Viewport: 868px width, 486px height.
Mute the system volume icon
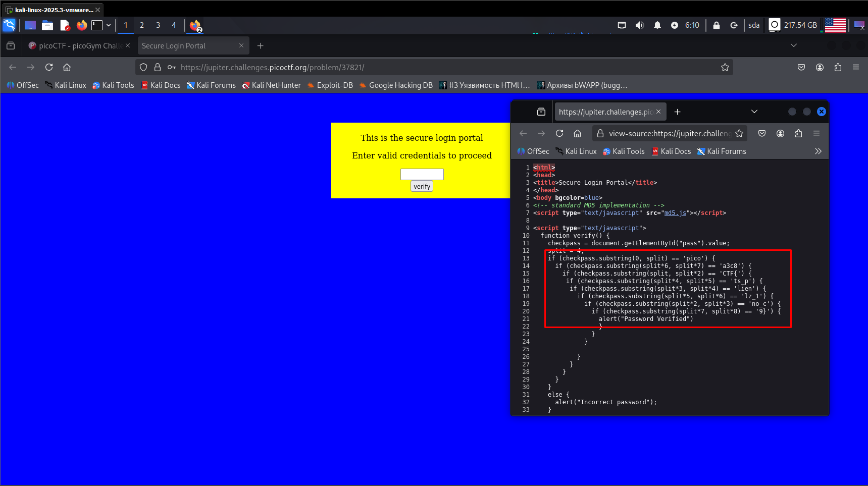639,25
